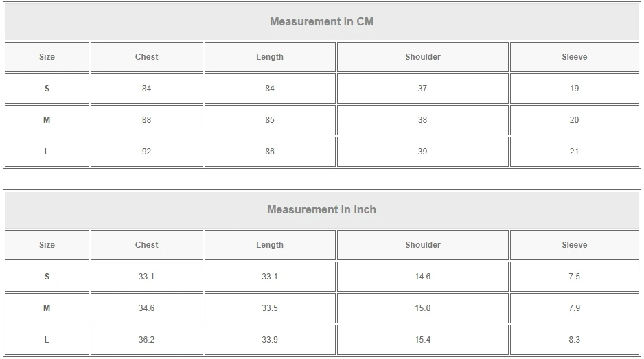Select the length value 33.9 for size L
Viewport: 644px width, 359px height.
(x=270, y=340)
